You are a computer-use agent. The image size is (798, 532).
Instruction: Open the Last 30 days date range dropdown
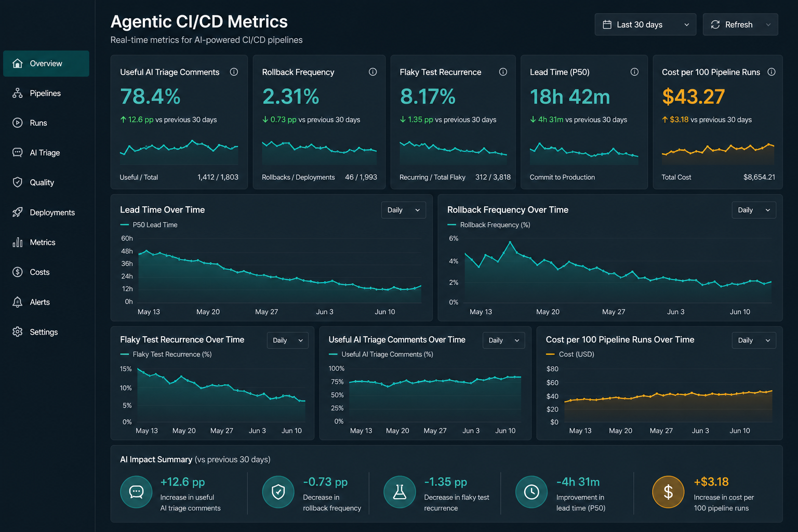coord(645,24)
